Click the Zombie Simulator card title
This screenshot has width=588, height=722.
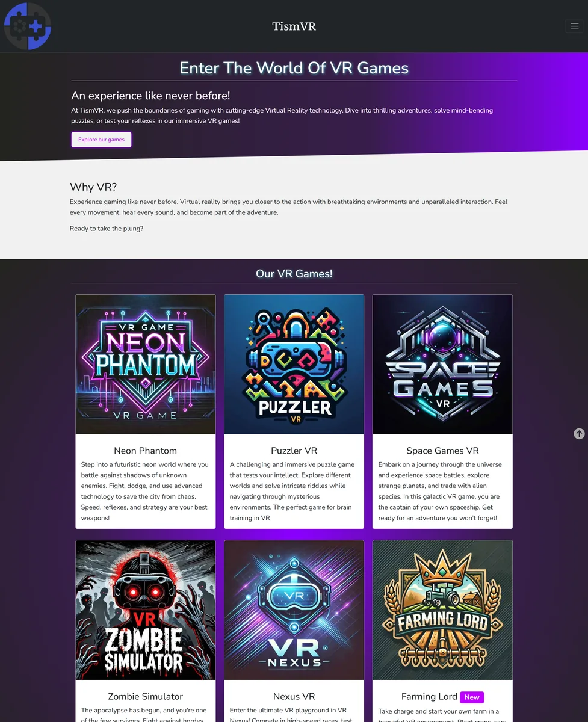tap(146, 696)
